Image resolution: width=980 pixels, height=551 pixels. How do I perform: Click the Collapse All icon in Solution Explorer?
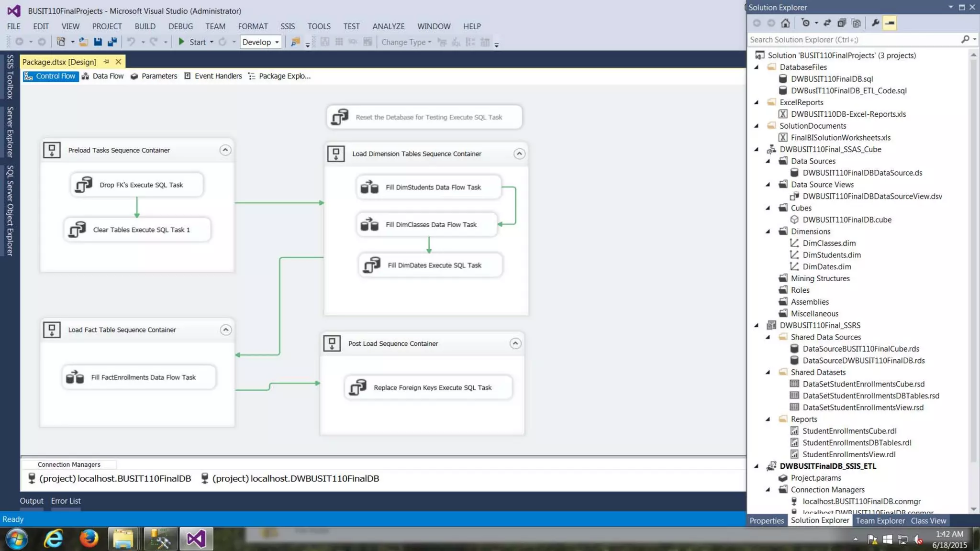pos(842,23)
